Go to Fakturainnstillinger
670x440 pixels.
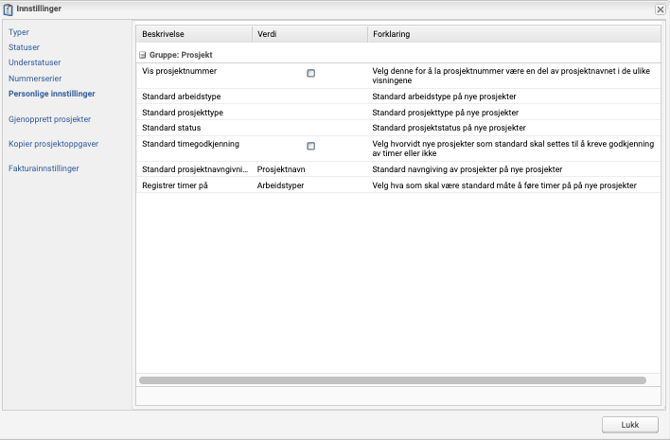click(43, 168)
